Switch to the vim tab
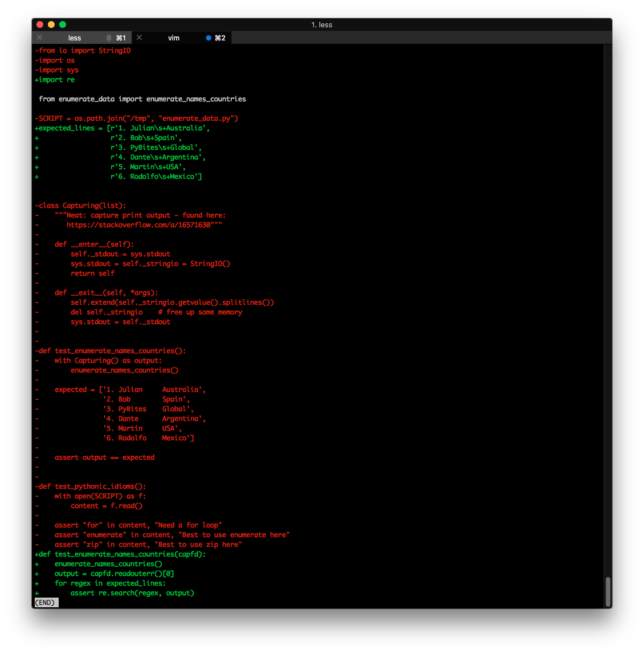Viewport: 644px width, 654px height. click(x=174, y=38)
